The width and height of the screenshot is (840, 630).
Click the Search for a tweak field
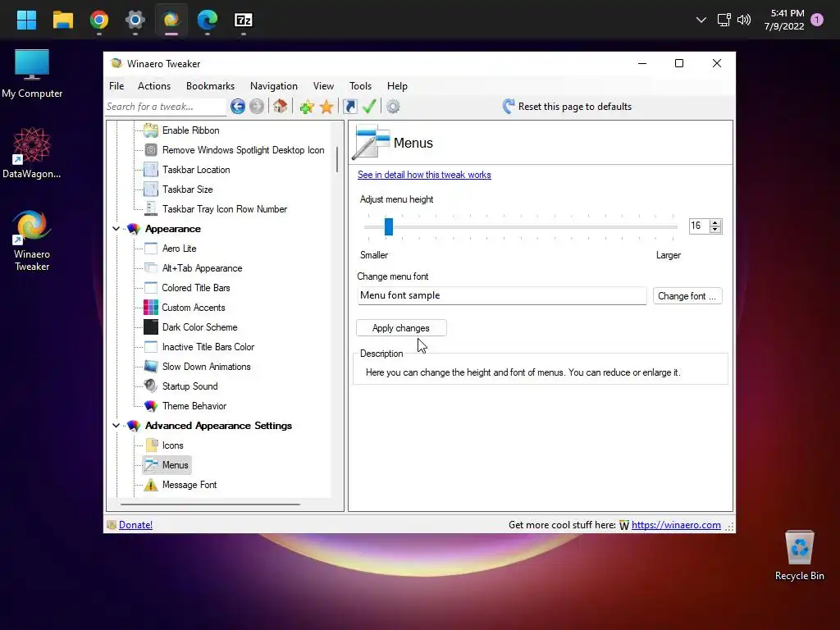point(166,107)
